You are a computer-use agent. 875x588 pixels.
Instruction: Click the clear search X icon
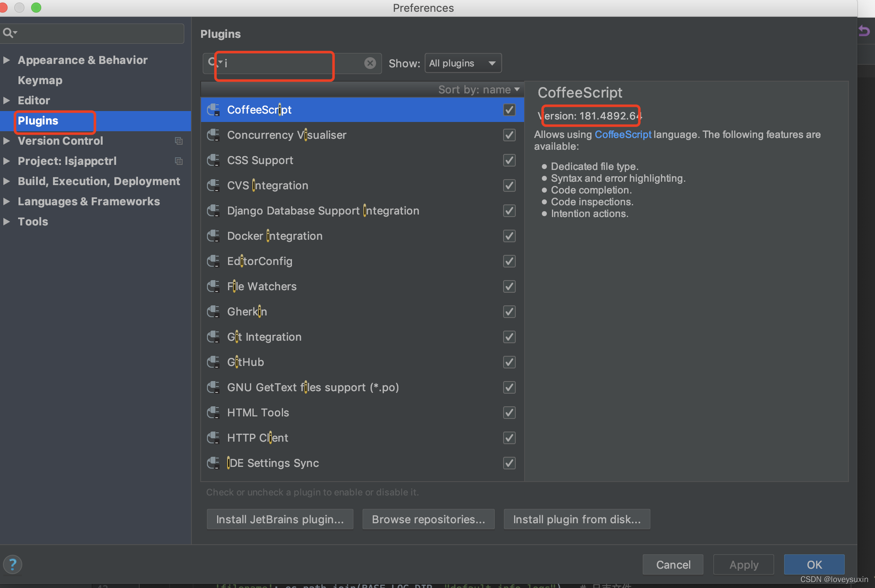point(370,63)
